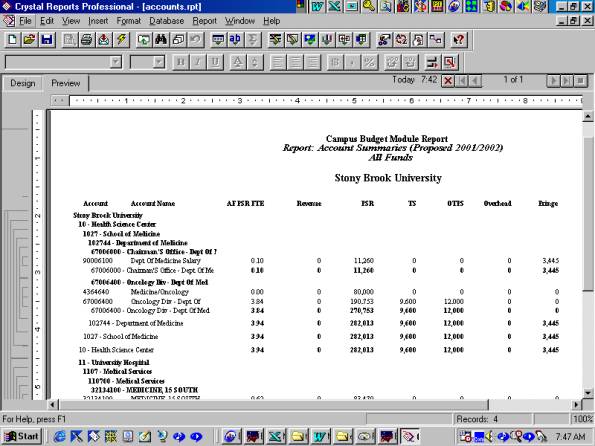The width and height of the screenshot is (595, 446).
Task: Switch to Excel task in taskbar
Action: [x=276, y=437]
